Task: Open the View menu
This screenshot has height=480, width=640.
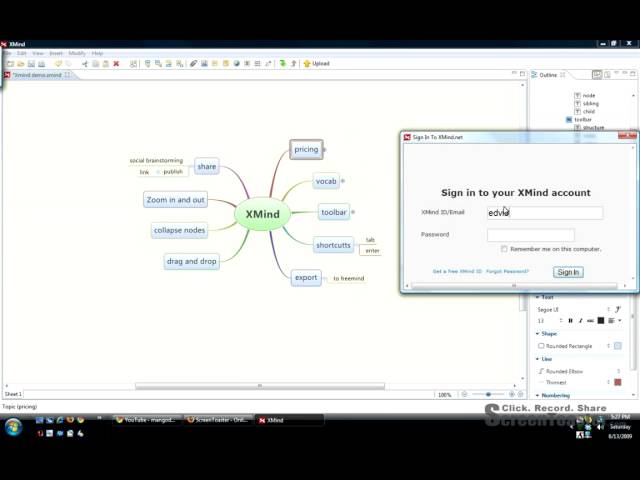Action: (x=38, y=53)
